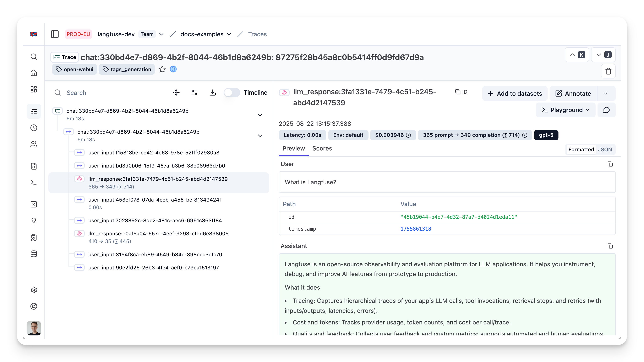Open comments for this LLM response
Viewport: 644px width, 362px height.
607,110
